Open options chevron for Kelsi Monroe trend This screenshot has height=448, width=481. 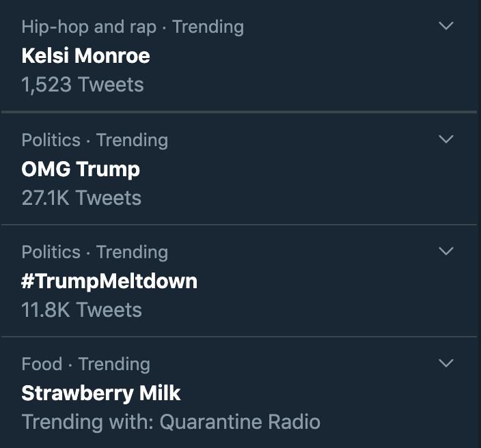pyautogui.click(x=445, y=27)
